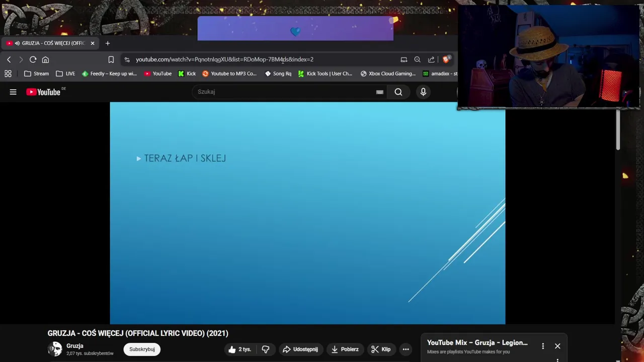Click the video player area

(x=307, y=213)
